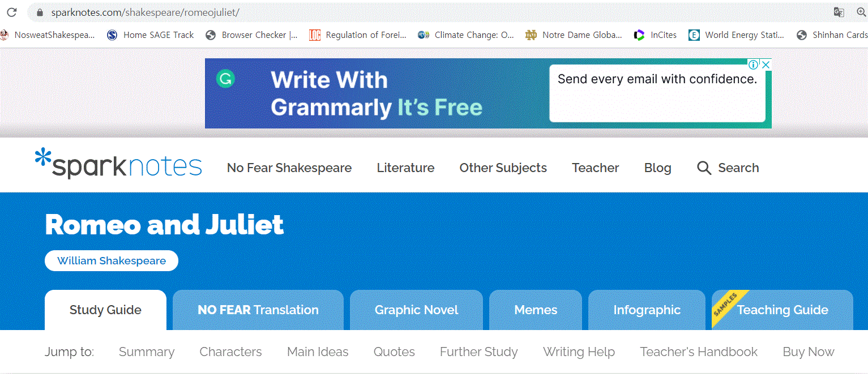
Task: Click the William Shakespeare author button
Action: [x=112, y=261]
